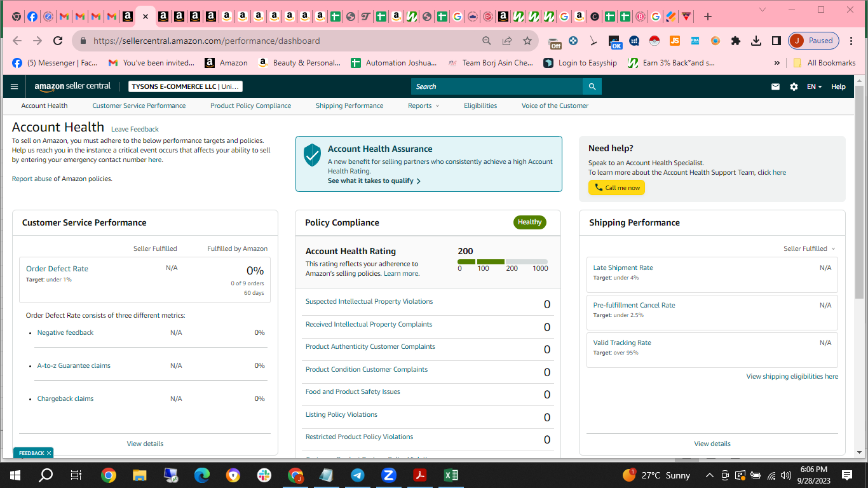The image size is (868, 488).
Task: Open the Negative feedback link
Action: pos(65,332)
